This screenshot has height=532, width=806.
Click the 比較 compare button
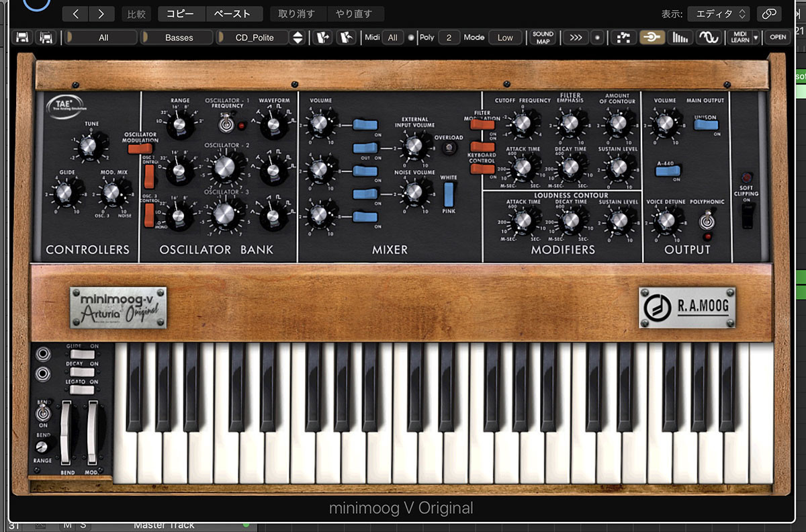point(136,13)
